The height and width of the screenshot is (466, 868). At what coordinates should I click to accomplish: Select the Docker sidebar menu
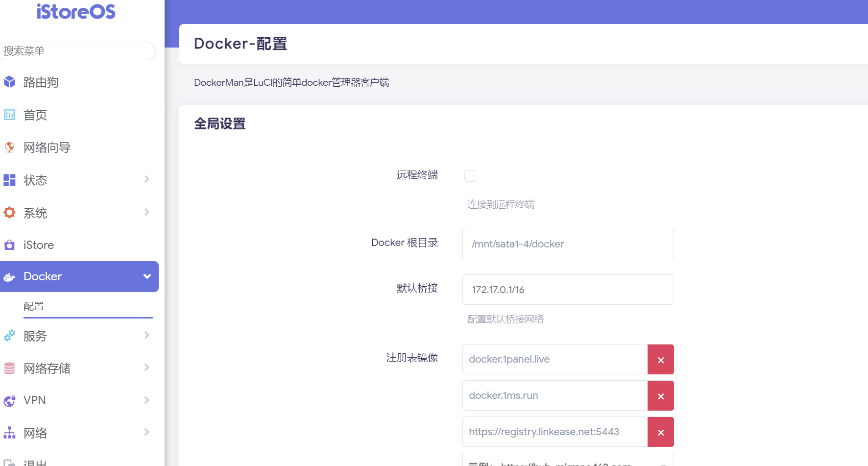tap(79, 276)
